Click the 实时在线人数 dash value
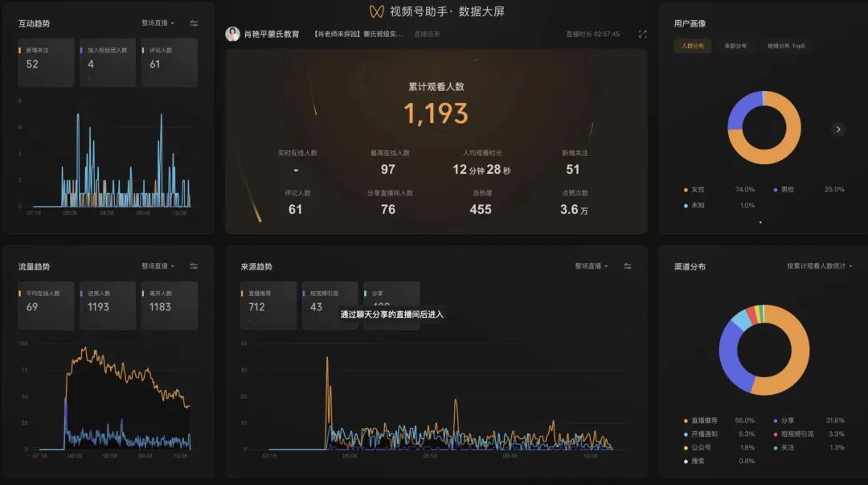This screenshot has height=485, width=868. (296, 171)
